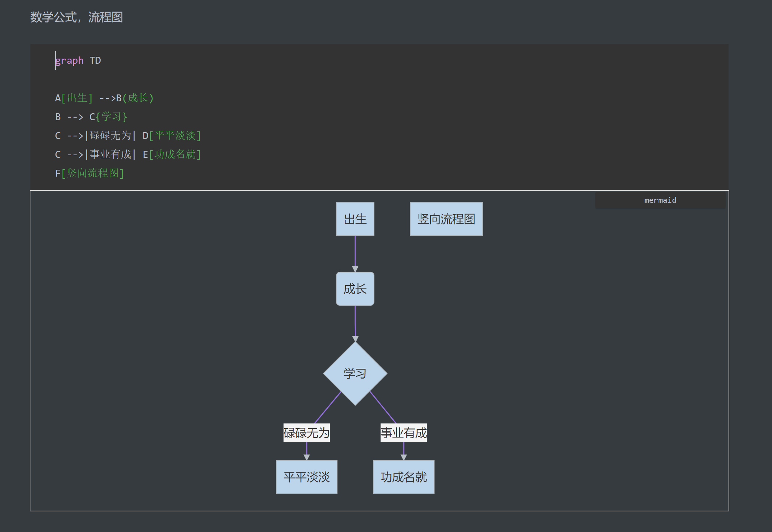
Task: Click code line F[竖向流程图]
Action: [x=89, y=173]
